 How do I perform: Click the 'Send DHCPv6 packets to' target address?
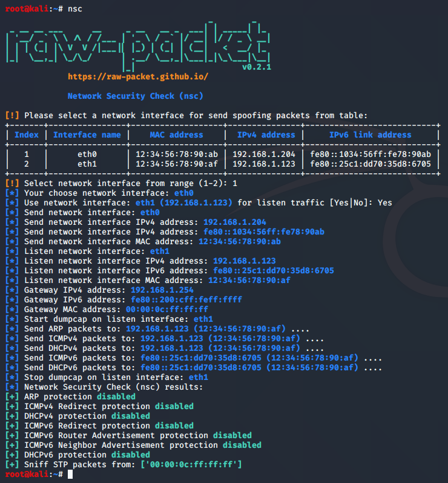[x=249, y=368]
